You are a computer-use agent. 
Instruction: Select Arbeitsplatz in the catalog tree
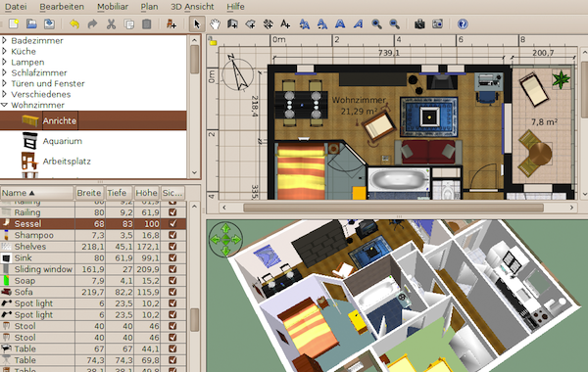(x=67, y=162)
